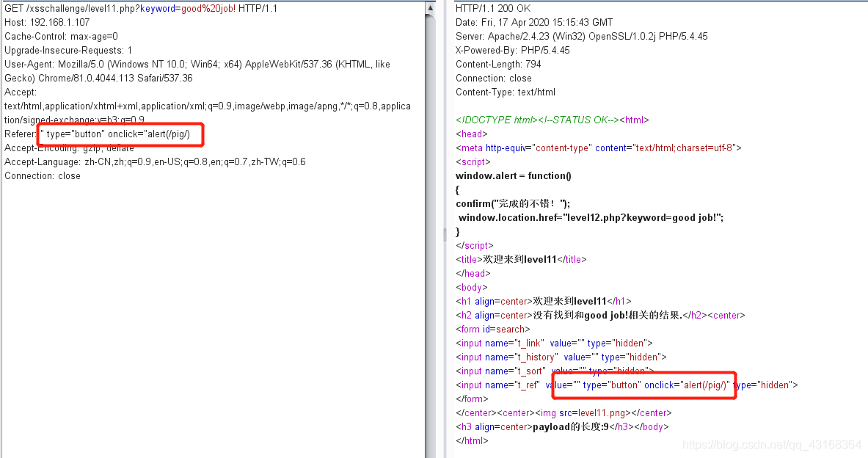This screenshot has width=868, height=458.
Task: Click the '<meta http-equiv="content-type"' line
Action: point(599,148)
